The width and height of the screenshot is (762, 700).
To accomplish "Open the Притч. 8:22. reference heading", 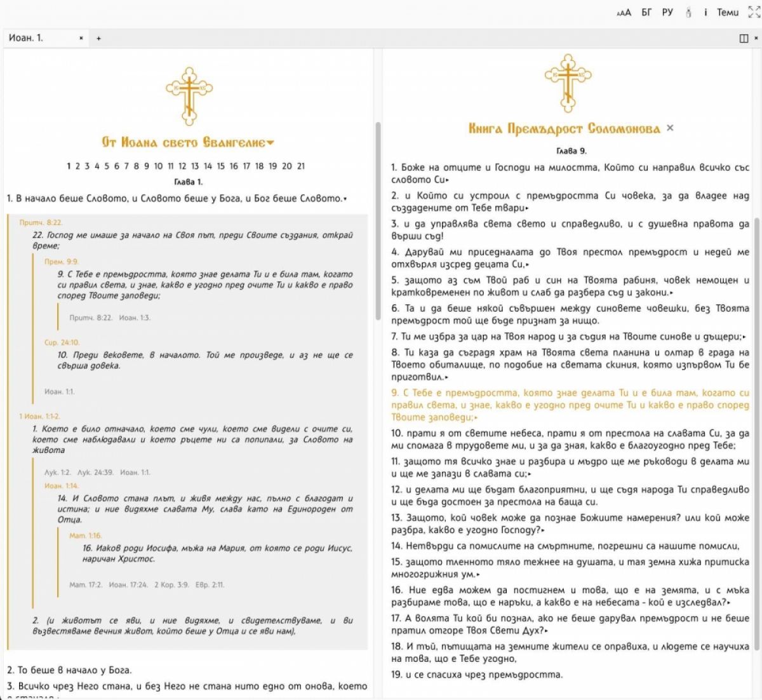I will tap(41, 223).
